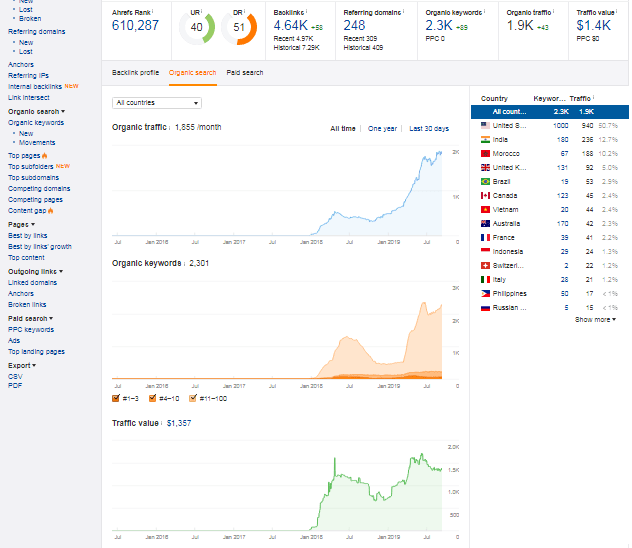This screenshot has width=632, height=548.
Task: Show One year chart range
Action: (383, 129)
